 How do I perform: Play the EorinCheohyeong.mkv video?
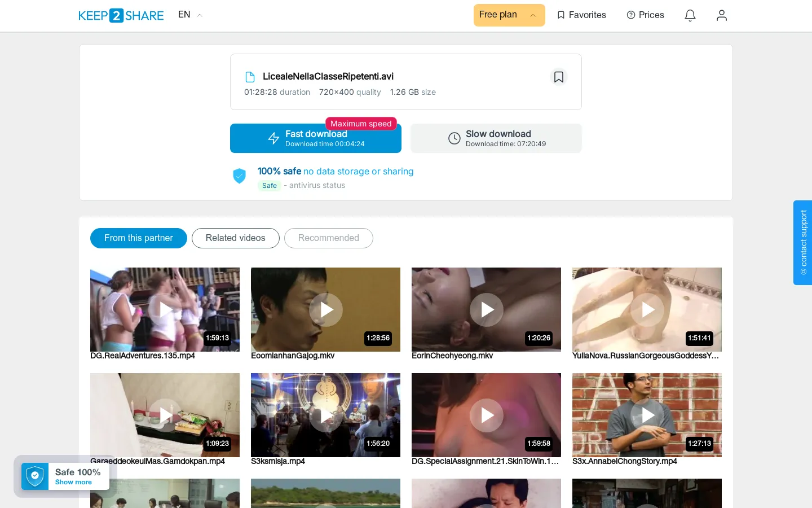tap(486, 309)
